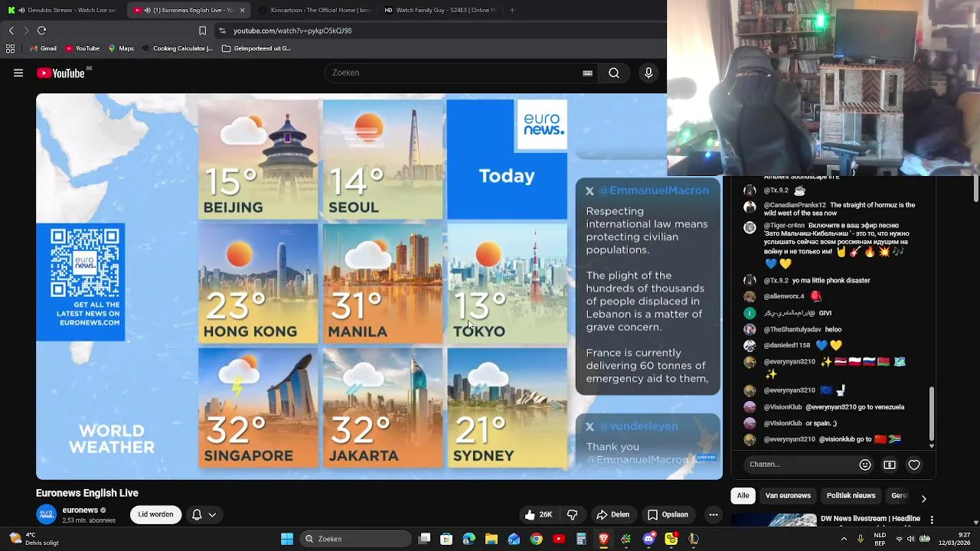
Task: Click the browser address bar URL
Action: 292,31
